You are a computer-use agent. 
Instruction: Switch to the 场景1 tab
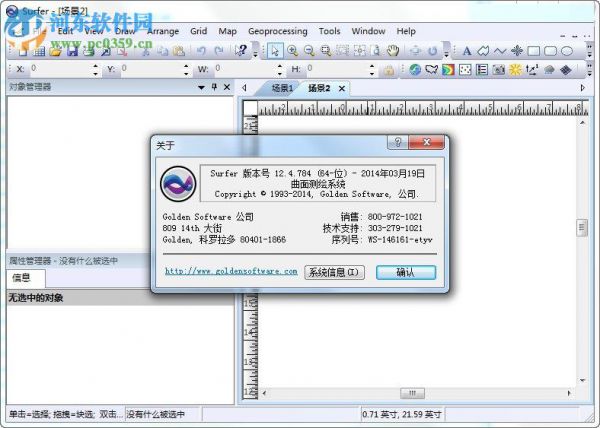[282, 88]
